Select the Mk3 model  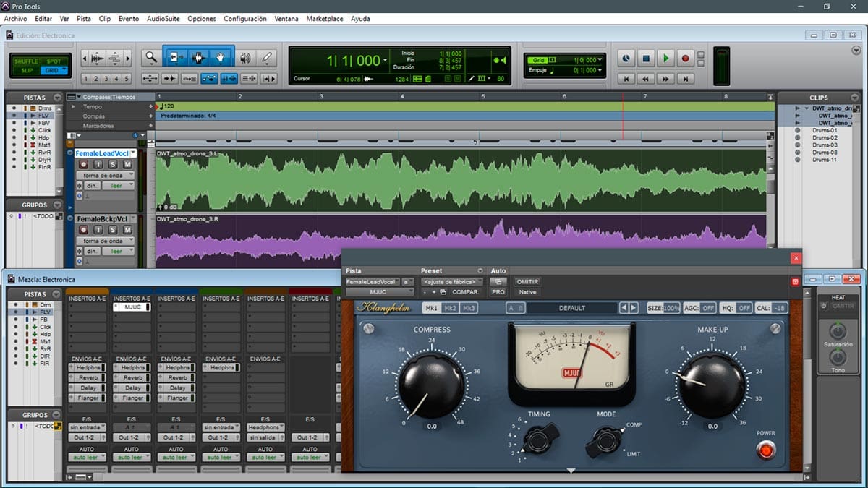click(469, 308)
